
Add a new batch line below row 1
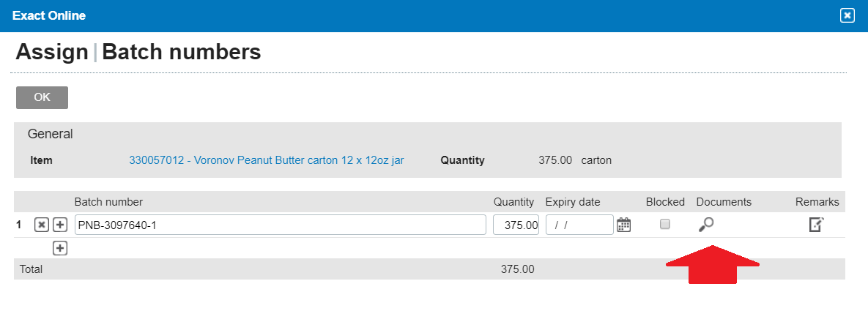(60, 248)
